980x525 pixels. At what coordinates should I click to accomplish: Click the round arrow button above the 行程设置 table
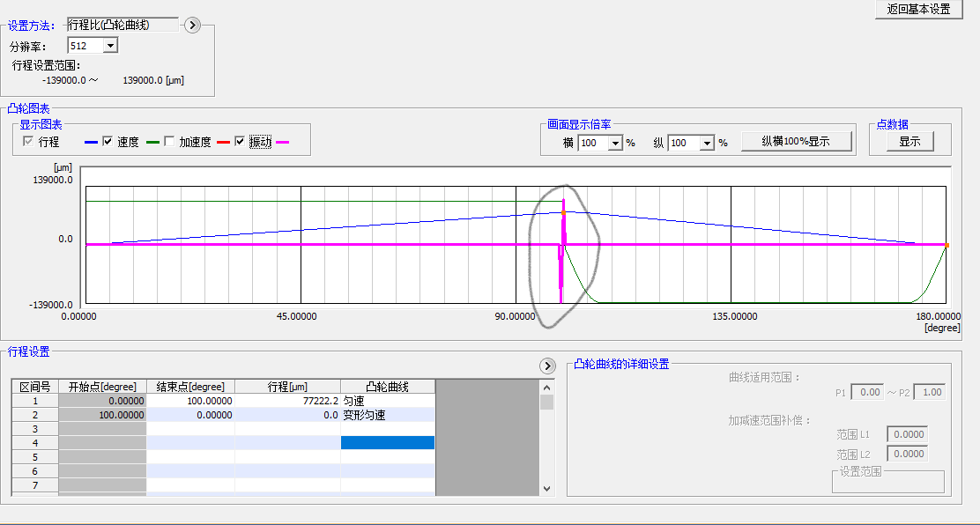pos(546,366)
